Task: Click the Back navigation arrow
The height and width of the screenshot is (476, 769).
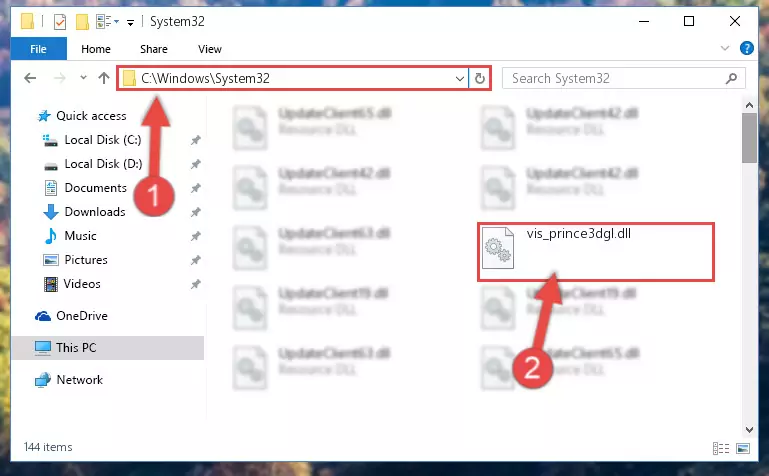Action: click(30, 78)
